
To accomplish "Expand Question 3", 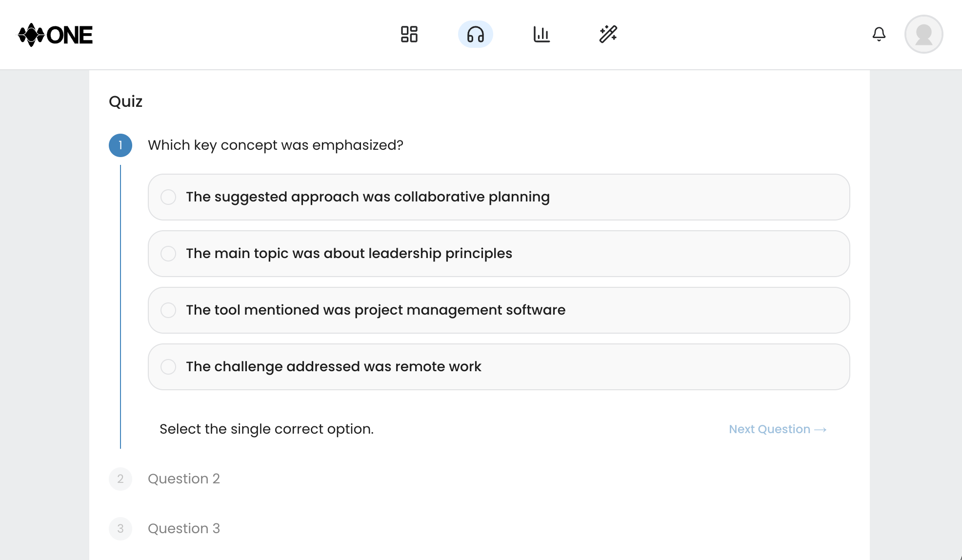I will (x=184, y=529).
